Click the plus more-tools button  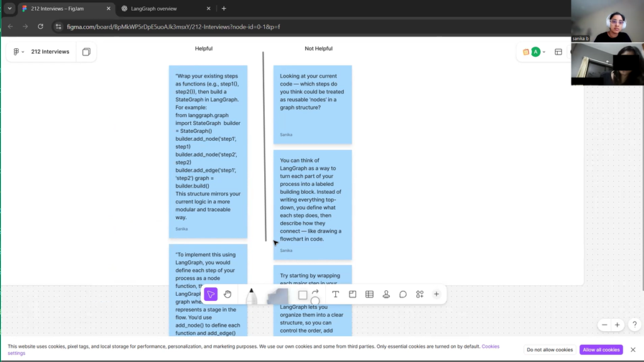tap(436, 294)
